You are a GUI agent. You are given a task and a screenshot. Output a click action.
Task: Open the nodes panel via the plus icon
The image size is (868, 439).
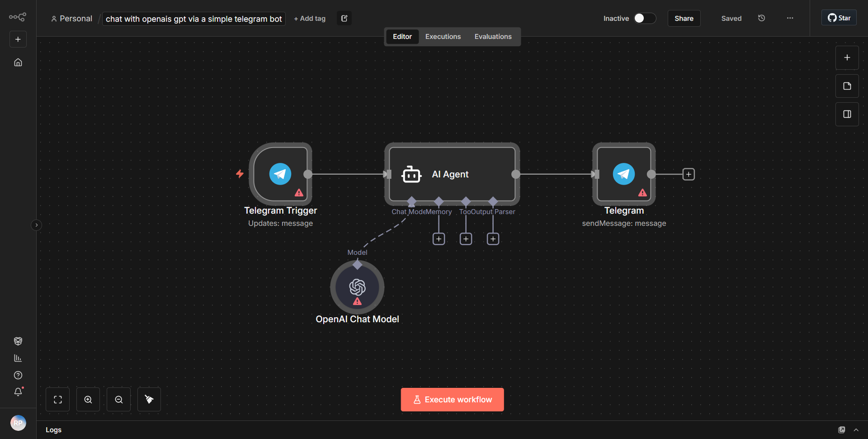click(x=847, y=57)
